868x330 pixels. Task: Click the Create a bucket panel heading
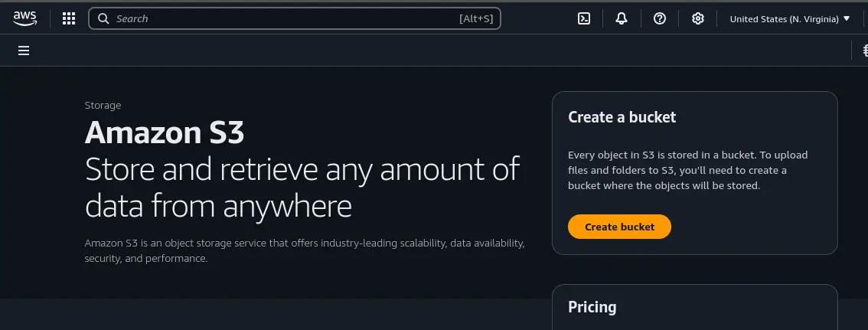[x=622, y=117]
